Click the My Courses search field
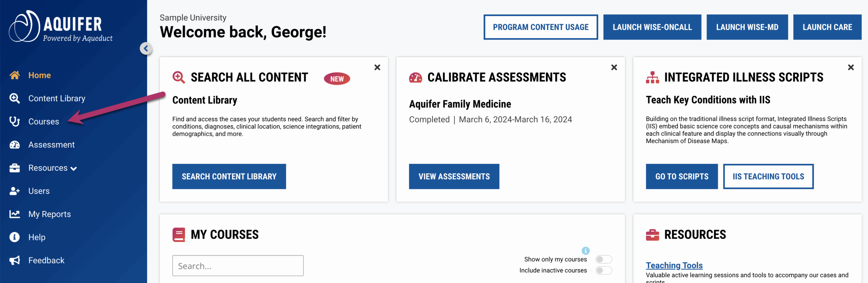The width and height of the screenshot is (868, 283). 238,266
